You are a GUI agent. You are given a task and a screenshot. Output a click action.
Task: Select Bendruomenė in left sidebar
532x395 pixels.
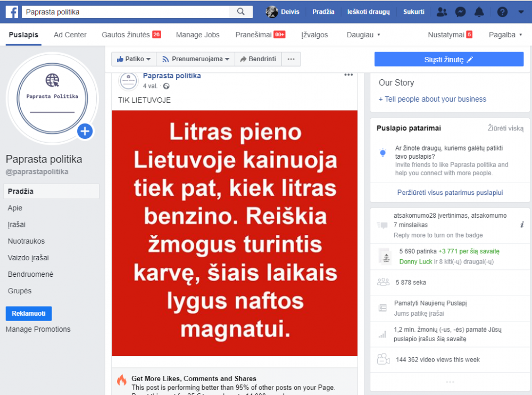[30, 274]
